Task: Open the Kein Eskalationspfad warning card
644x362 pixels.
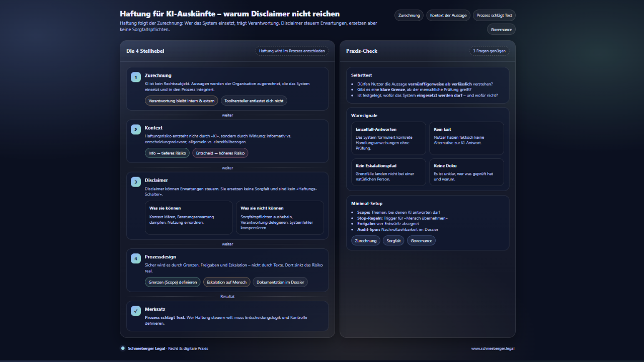Action: pos(388,172)
